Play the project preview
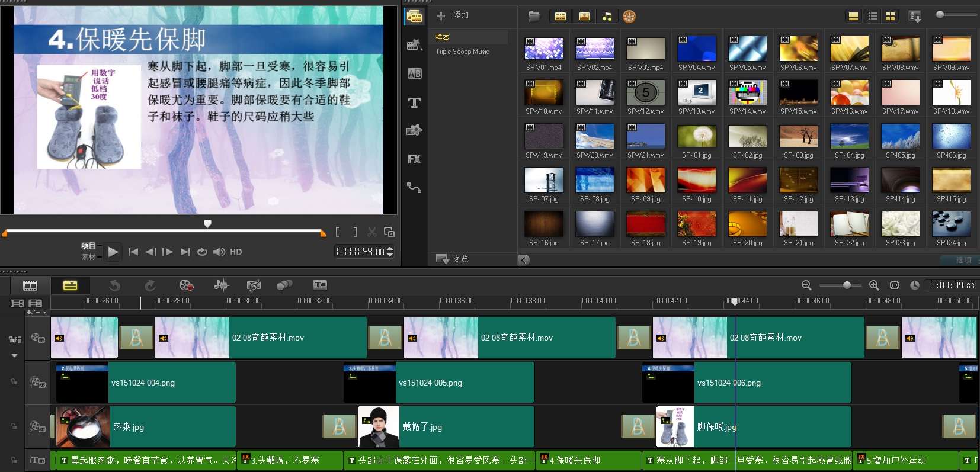 (x=113, y=252)
